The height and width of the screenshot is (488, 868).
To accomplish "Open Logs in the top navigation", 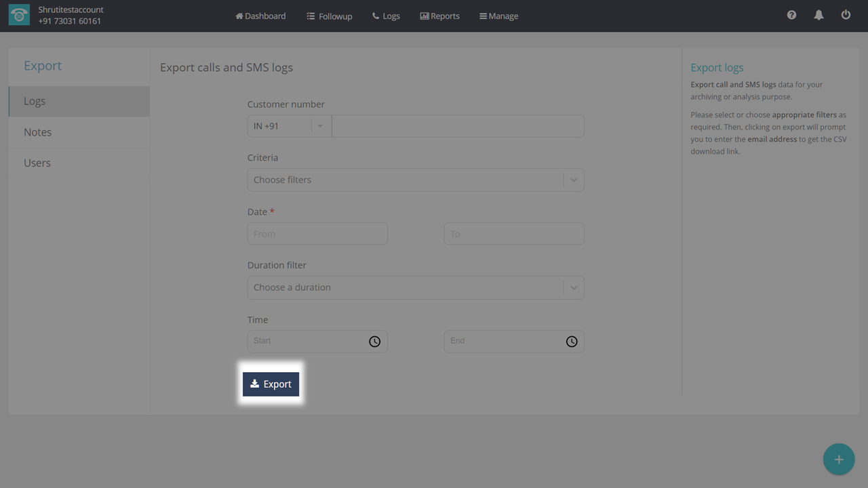I will click(386, 16).
